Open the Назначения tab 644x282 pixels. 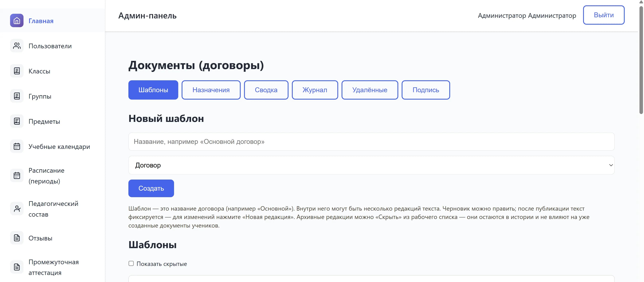[211, 90]
